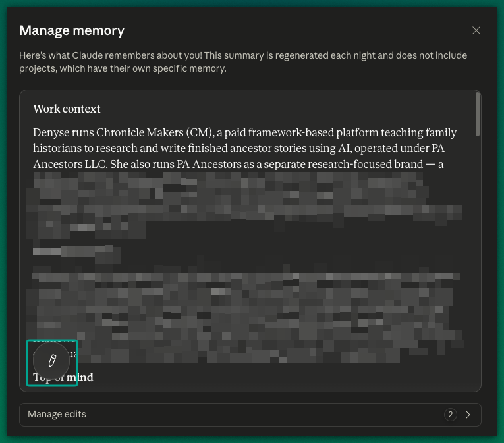Select the Work context heading
The width and height of the screenshot is (504, 443).
click(67, 109)
